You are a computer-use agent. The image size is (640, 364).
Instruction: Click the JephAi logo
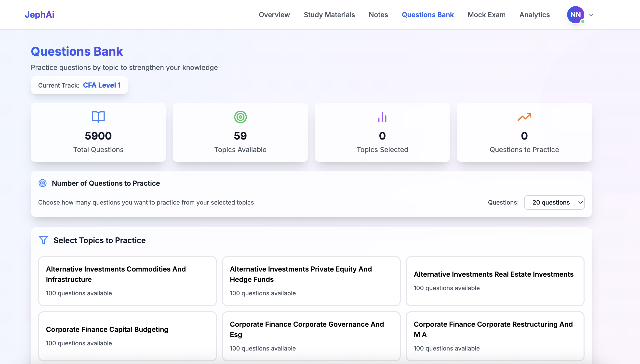click(x=40, y=15)
